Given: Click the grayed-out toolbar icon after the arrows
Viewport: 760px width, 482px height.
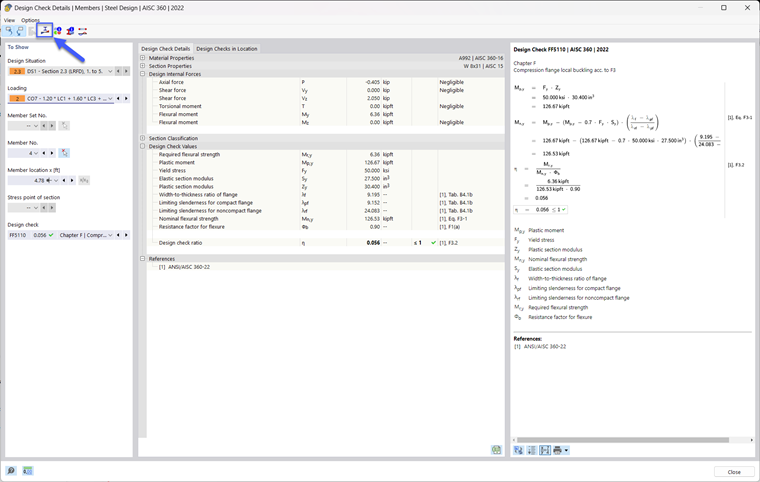Looking at the screenshot, I should point(32,31).
